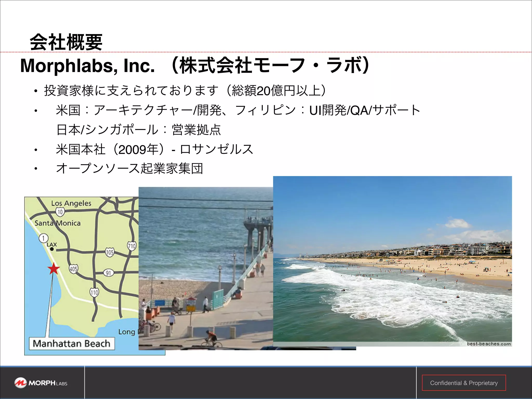
Task: Click the 会社概要 slide title
Action: point(66,42)
